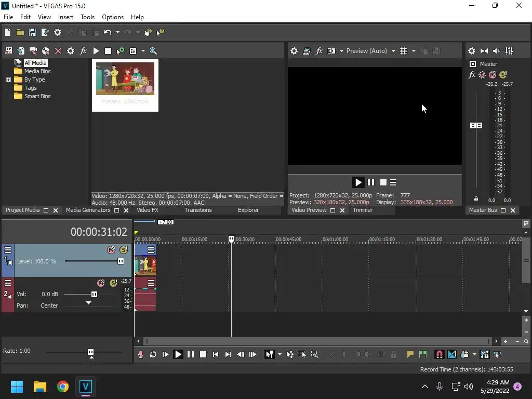Screen dimensions: 532x399
Task: Search media with the magnifier icon
Action: (153, 51)
